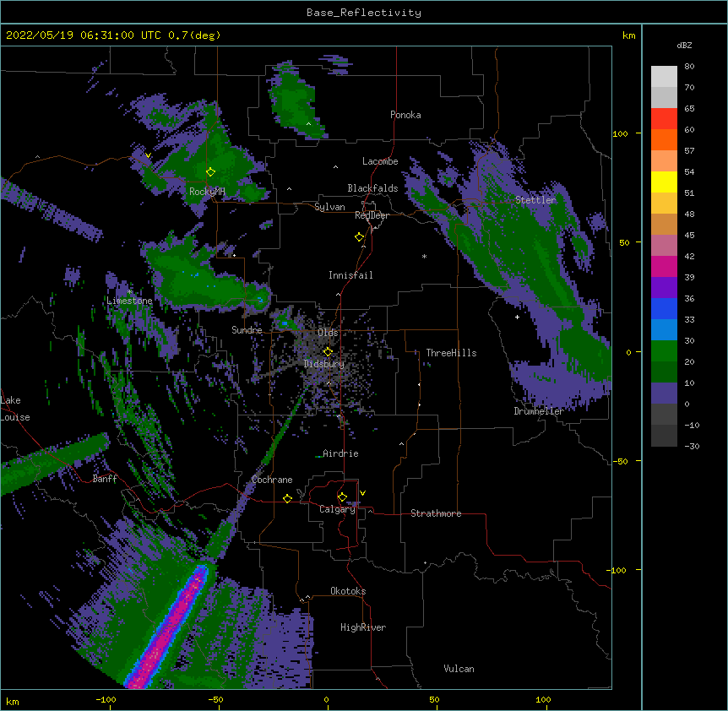Click the yellow radar site marker near Olds
The height and width of the screenshot is (711, 728).
[x=328, y=351]
